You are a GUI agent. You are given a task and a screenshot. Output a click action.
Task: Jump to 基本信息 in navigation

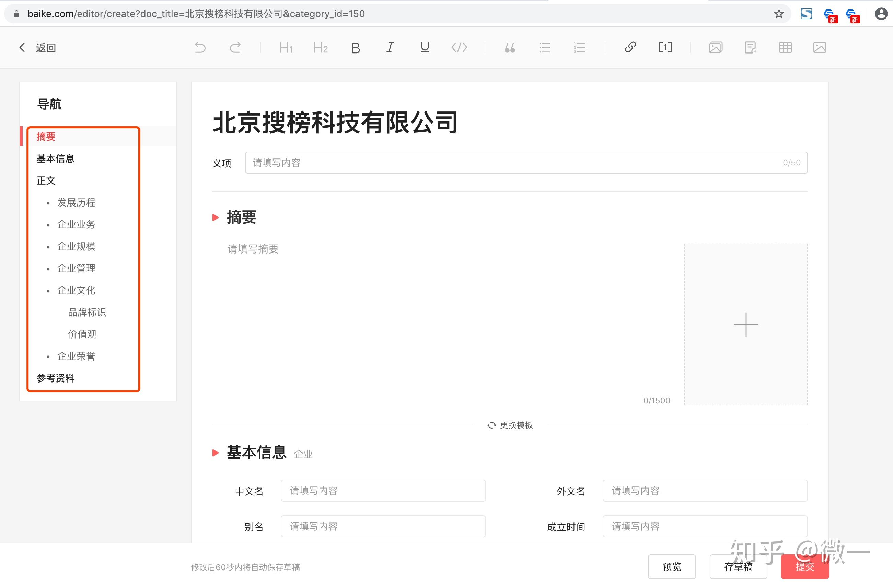[56, 158]
